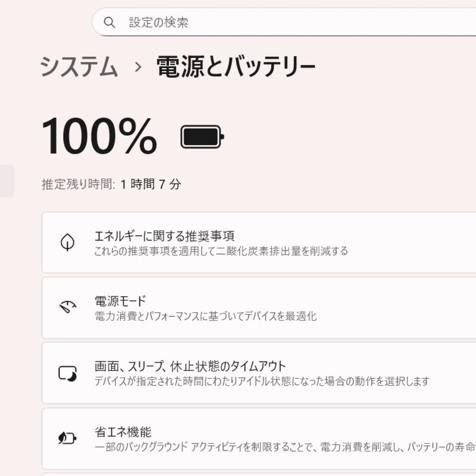This screenshot has height=476, width=476.
Task: Click the 推定残り時間 1 時間 7 分 text
Action: 112,184
